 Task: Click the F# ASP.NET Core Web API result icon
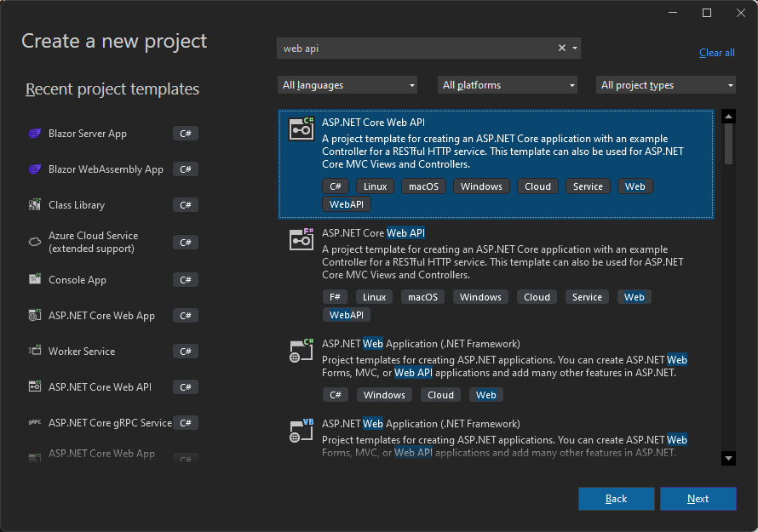(301, 239)
